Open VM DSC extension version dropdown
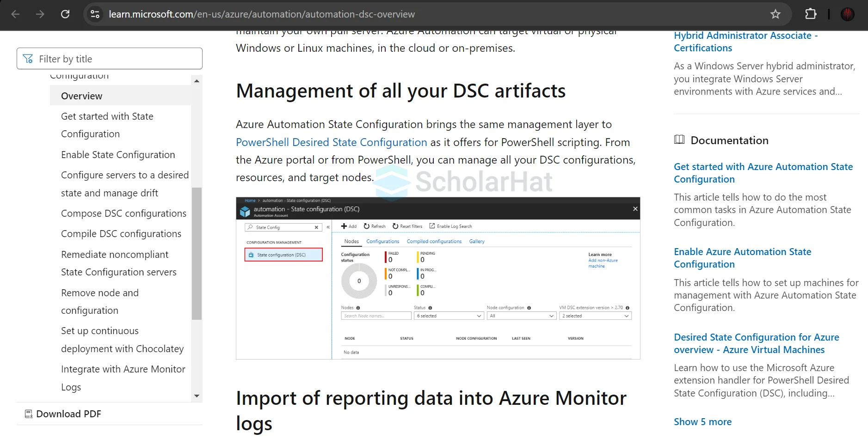This screenshot has height=439, width=868. click(595, 316)
